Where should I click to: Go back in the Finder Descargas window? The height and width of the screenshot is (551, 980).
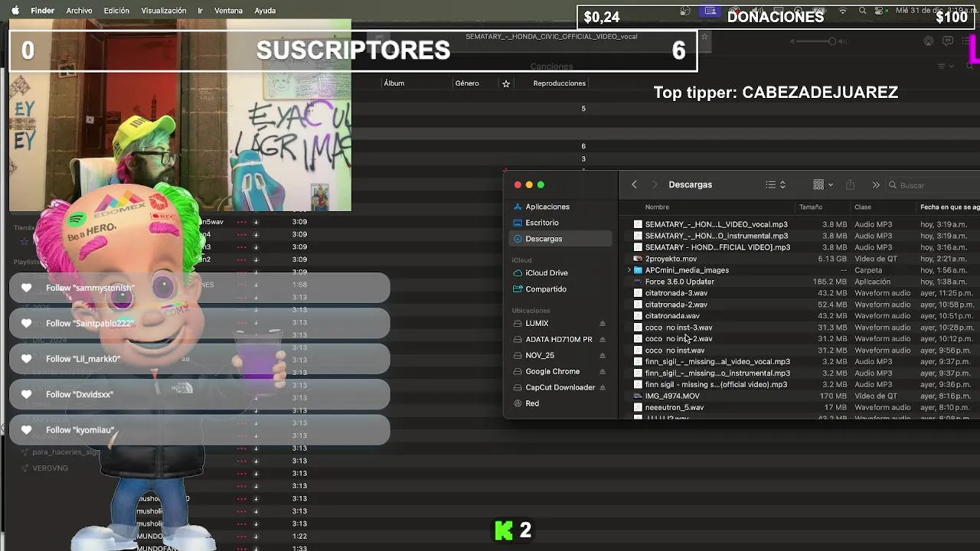tap(634, 184)
